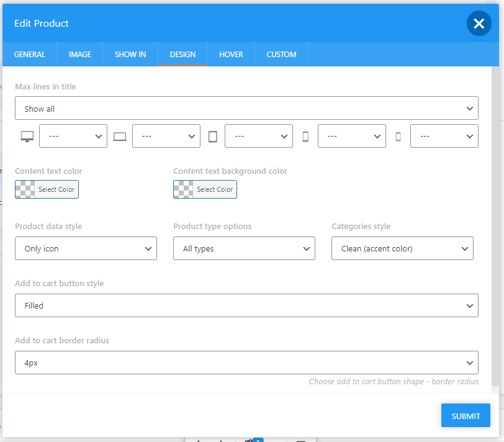The image size is (504, 442).
Task: Submit the Edit Product form
Action: (466, 415)
